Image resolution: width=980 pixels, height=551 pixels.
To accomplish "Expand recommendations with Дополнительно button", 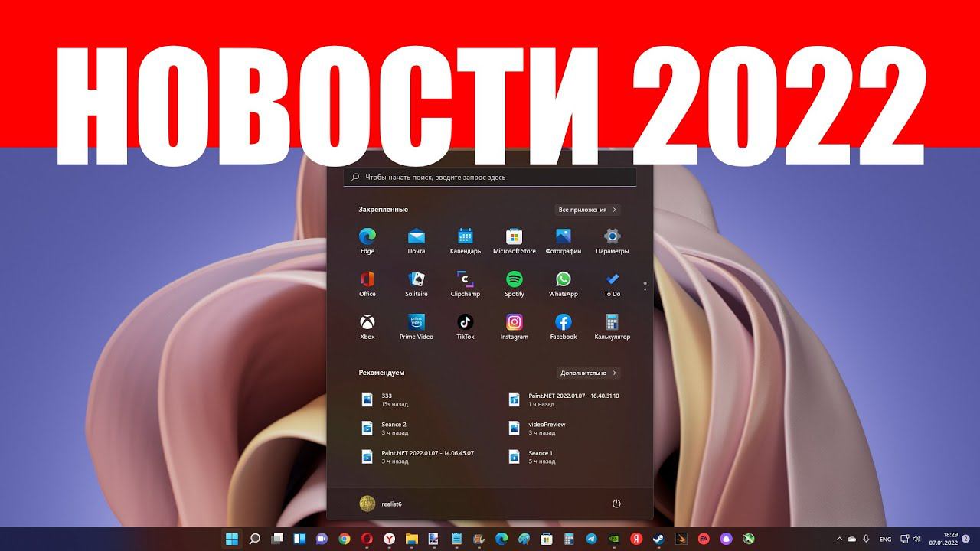I will pos(588,373).
